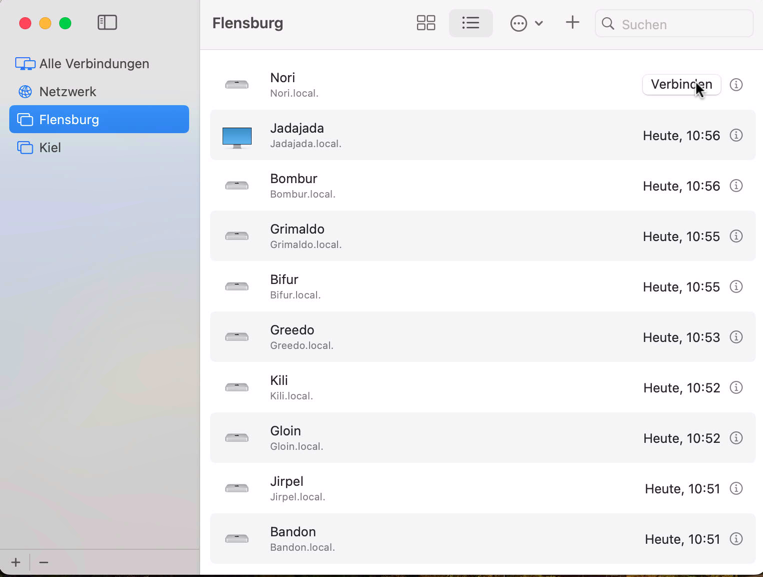The image size is (763, 577).
Task: Toggle the sidebar visibility
Action: coord(107,23)
